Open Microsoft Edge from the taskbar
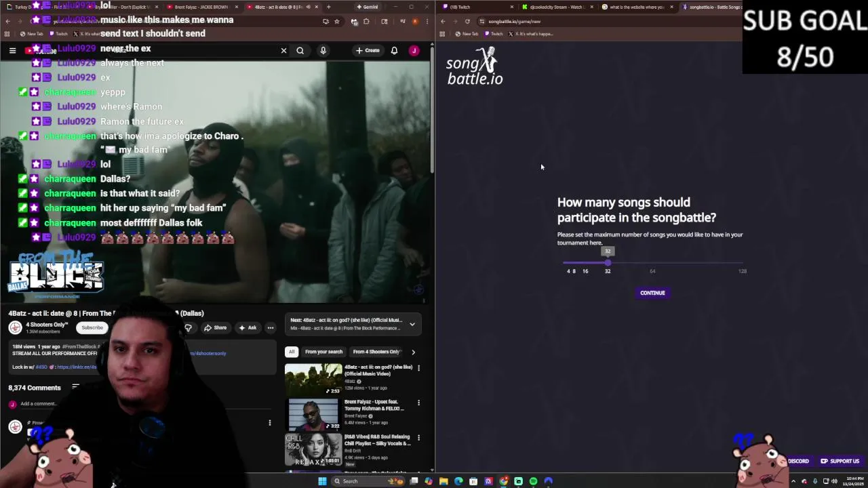Screen dimensions: 868x488 point(458,481)
